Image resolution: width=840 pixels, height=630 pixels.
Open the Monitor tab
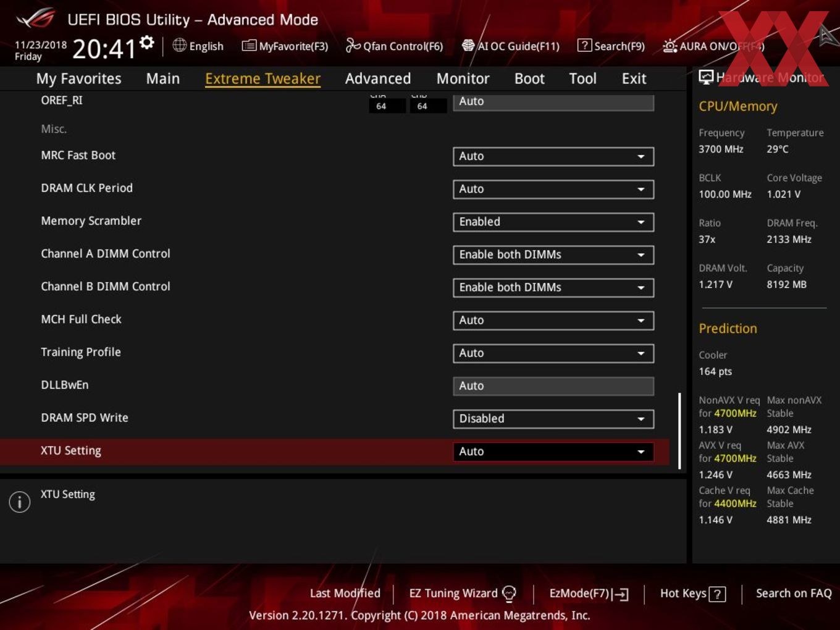[x=463, y=78]
